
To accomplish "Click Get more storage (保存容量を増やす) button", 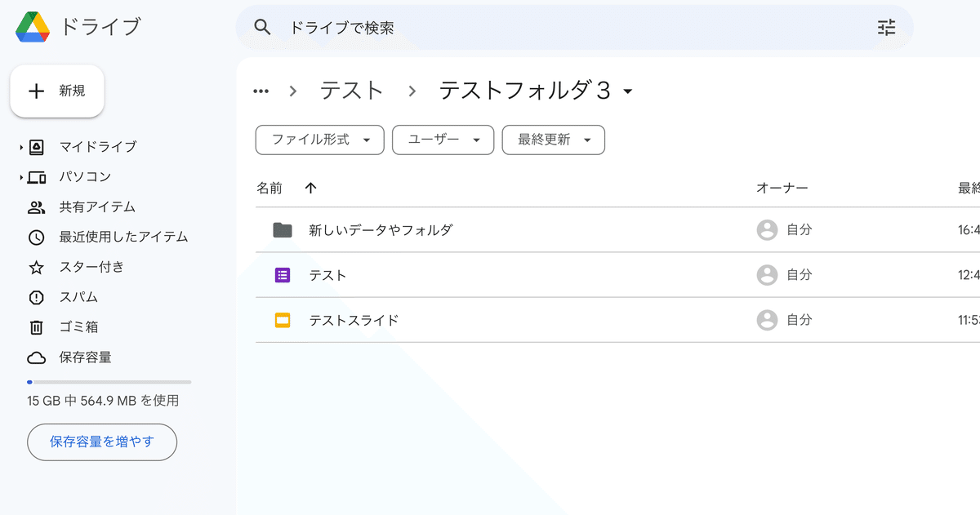I will click(102, 442).
